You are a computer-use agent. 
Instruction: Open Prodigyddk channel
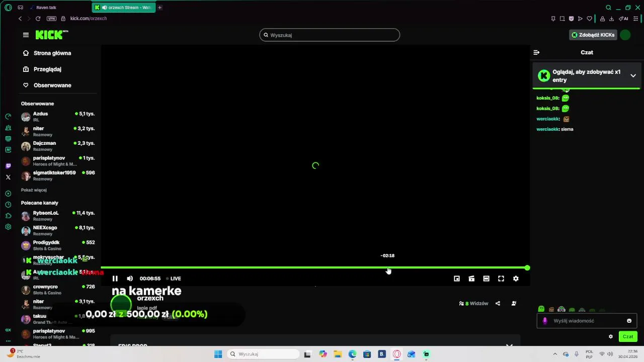[58, 245]
